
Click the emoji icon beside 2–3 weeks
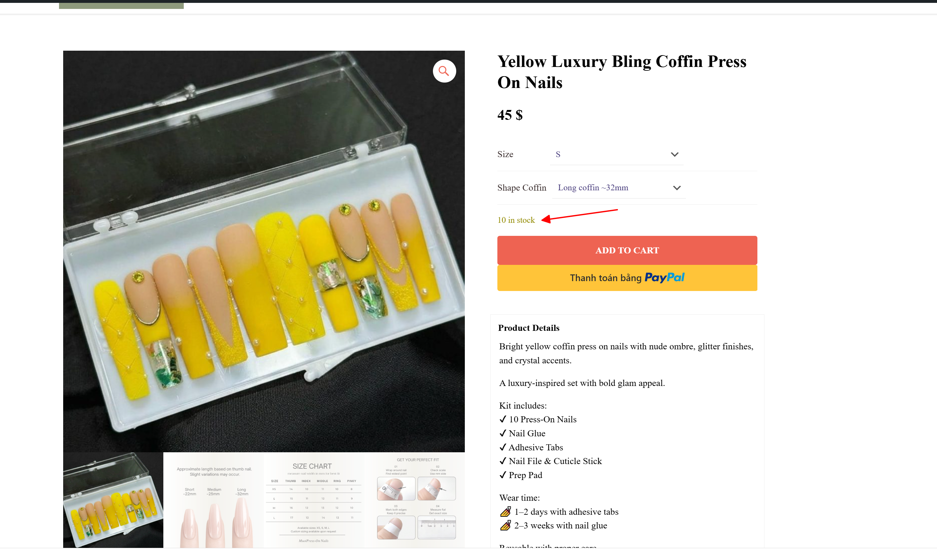(x=505, y=526)
